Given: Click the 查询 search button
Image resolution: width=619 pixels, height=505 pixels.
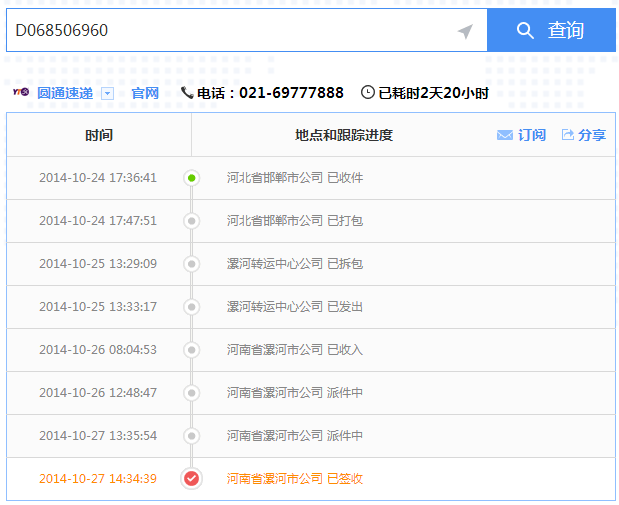Looking at the screenshot, I should click(551, 30).
